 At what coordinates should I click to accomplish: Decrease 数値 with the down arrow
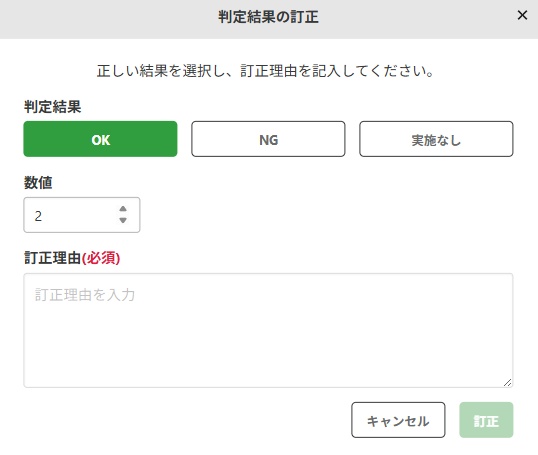pyautogui.click(x=123, y=220)
